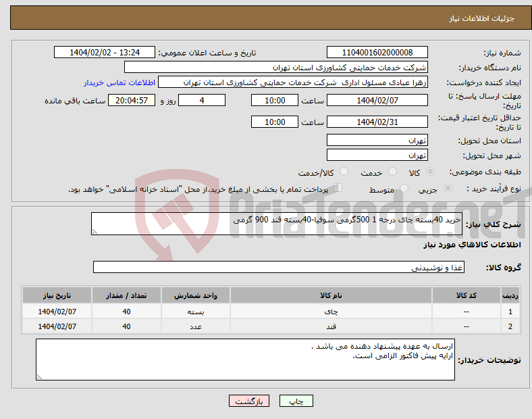Click the delivery province تهران field
Viewport: 532px width, 419px height.
coord(377,141)
